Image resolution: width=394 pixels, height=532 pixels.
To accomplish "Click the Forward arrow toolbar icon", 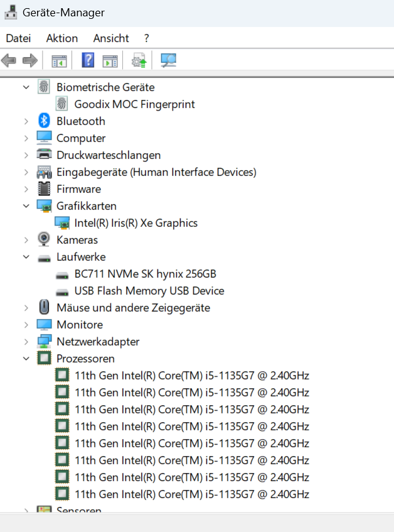I will point(30,61).
